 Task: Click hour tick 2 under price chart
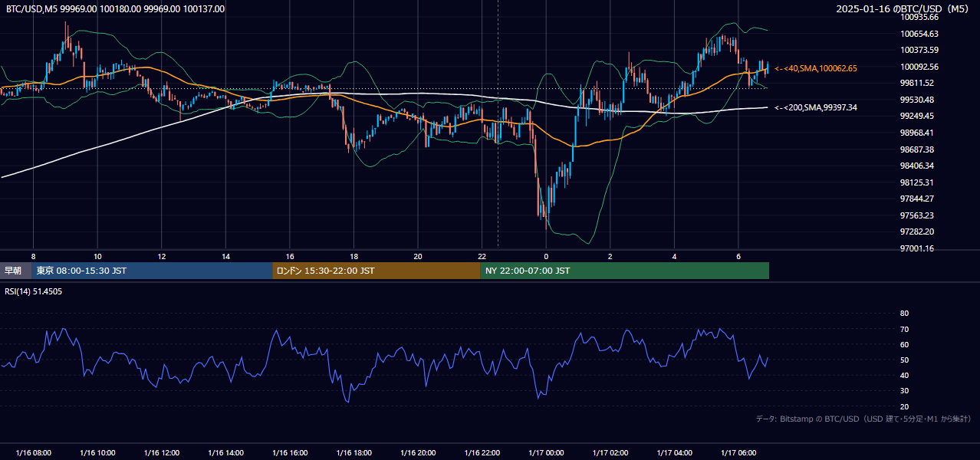(x=610, y=256)
